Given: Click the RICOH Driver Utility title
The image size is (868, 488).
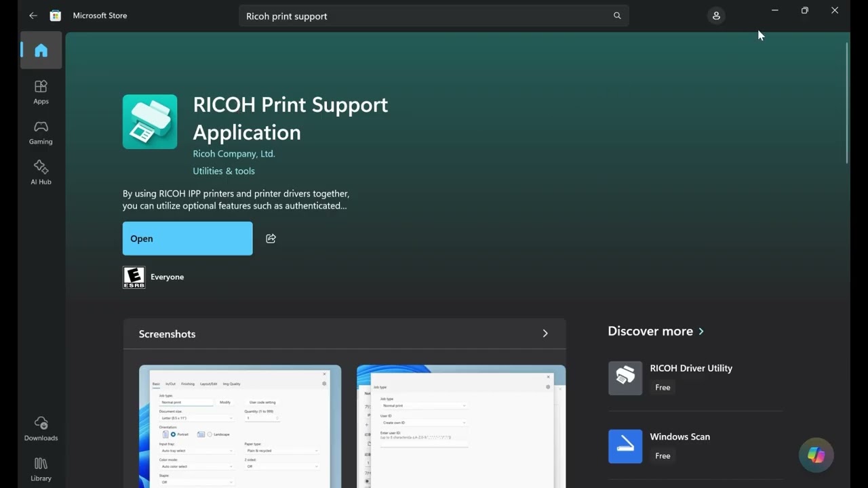Looking at the screenshot, I should [691, 368].
